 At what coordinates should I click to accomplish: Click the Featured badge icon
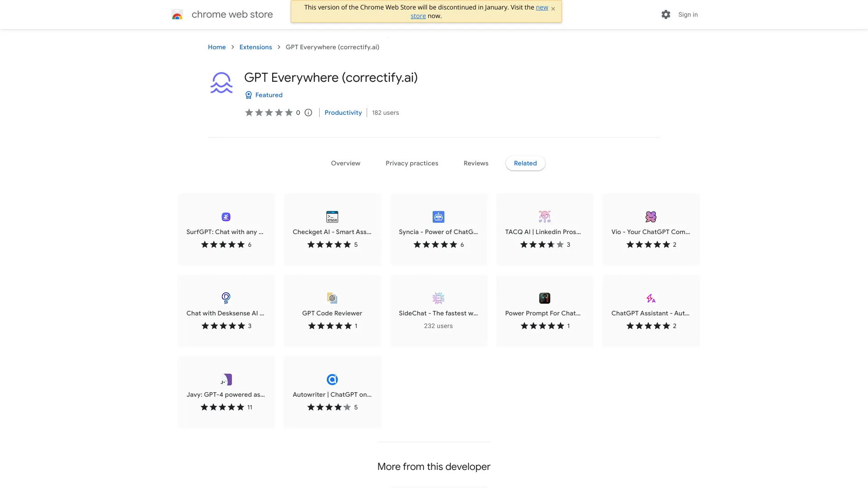(x=249, y=95)
